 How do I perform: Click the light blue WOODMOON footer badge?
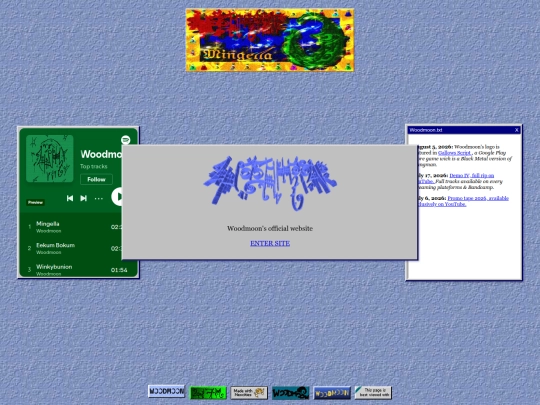(x=166, y=391)
